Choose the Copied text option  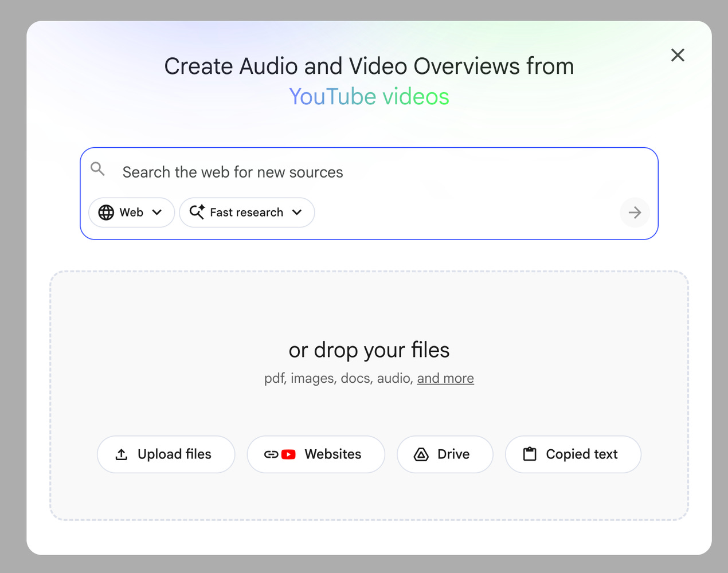[573, 454]
